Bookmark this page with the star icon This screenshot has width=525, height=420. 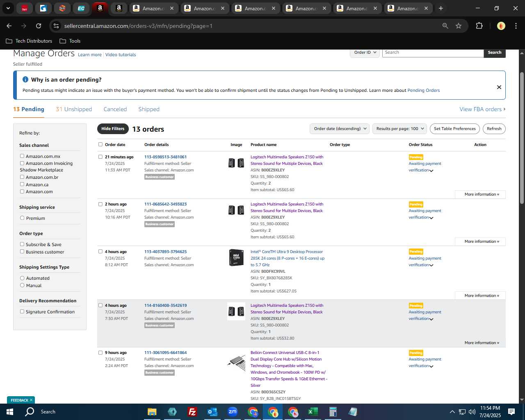[459, 26]
